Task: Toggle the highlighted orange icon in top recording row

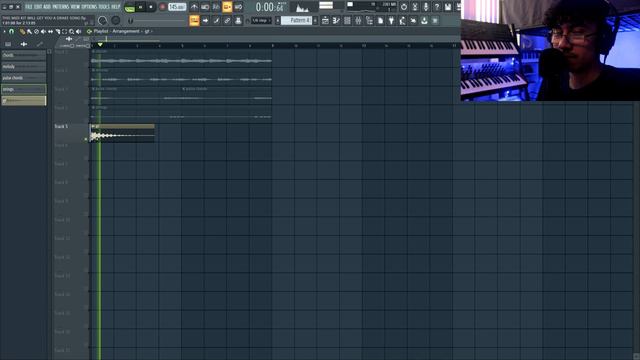Action: pyautogui.click(x=227, y=7)
